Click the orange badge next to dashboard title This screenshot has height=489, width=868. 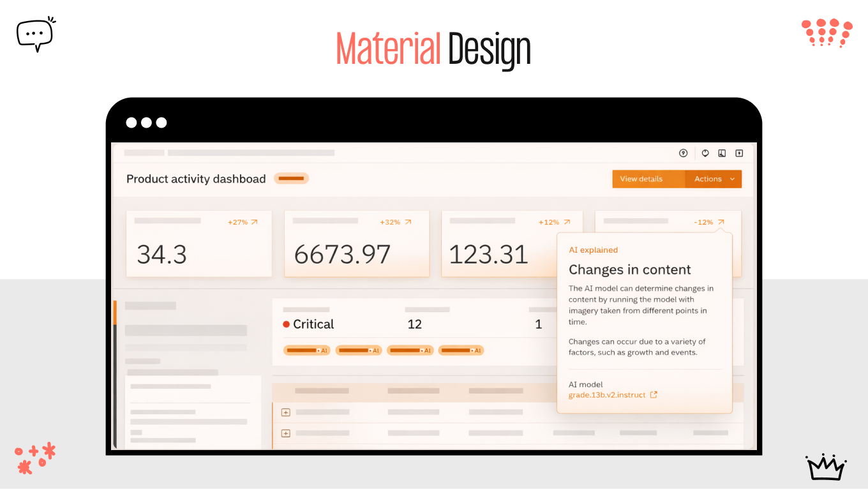291,179
